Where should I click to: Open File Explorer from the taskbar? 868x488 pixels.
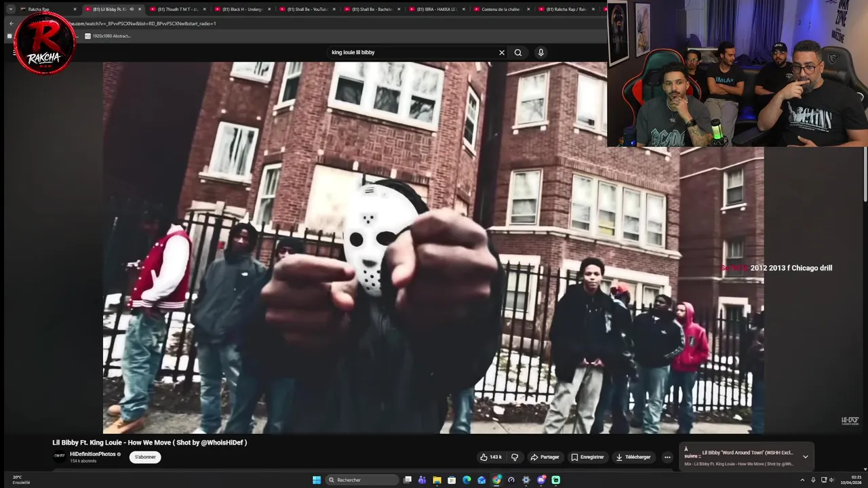[437, 480]
